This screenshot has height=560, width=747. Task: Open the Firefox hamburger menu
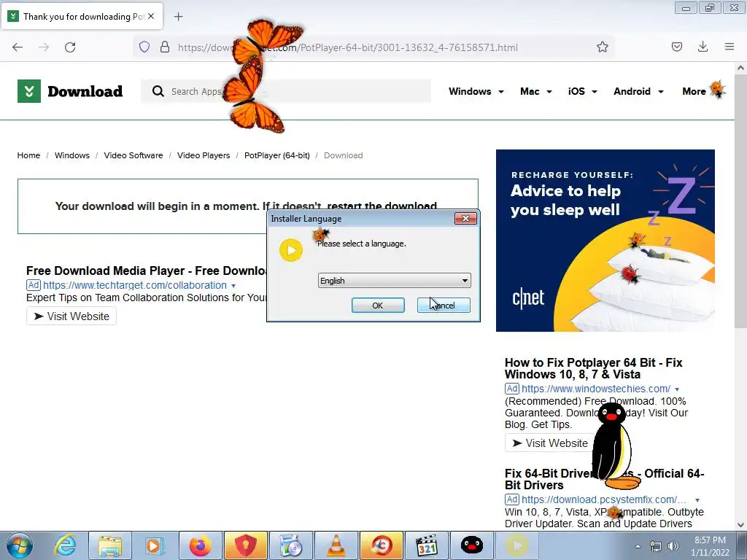point(729,47)
